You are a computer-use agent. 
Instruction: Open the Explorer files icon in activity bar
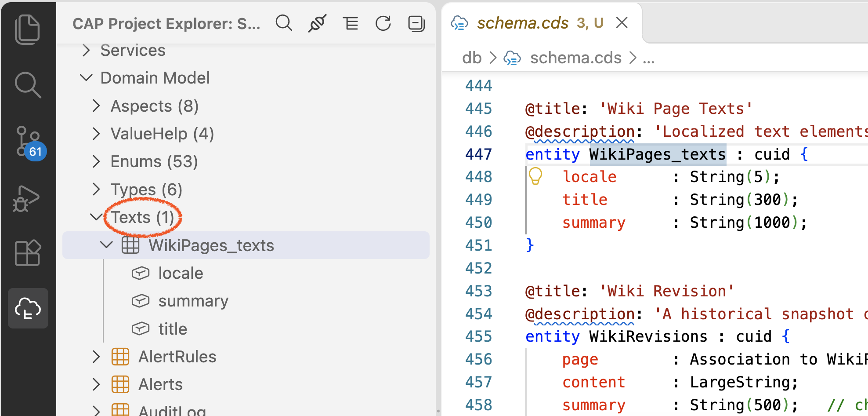(x=28, y=29)
